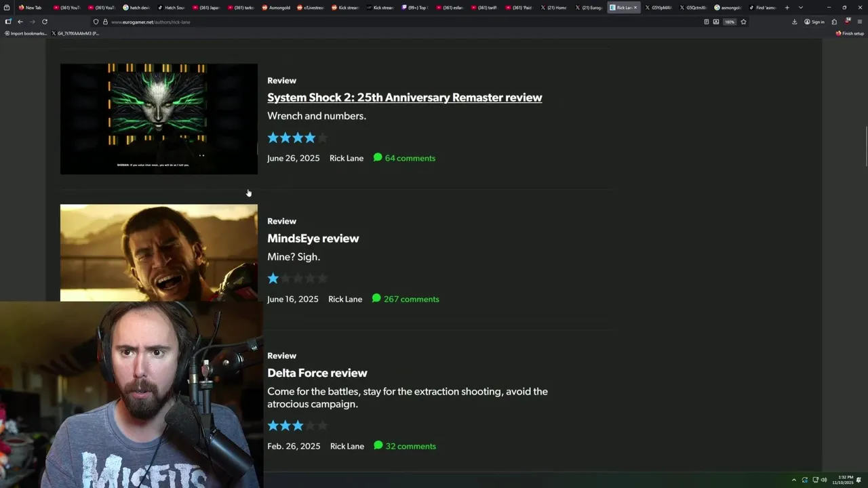Screen dimensions: 868x488
Task: Click the MindsEye one-star rating
Action: coord(298,279)
